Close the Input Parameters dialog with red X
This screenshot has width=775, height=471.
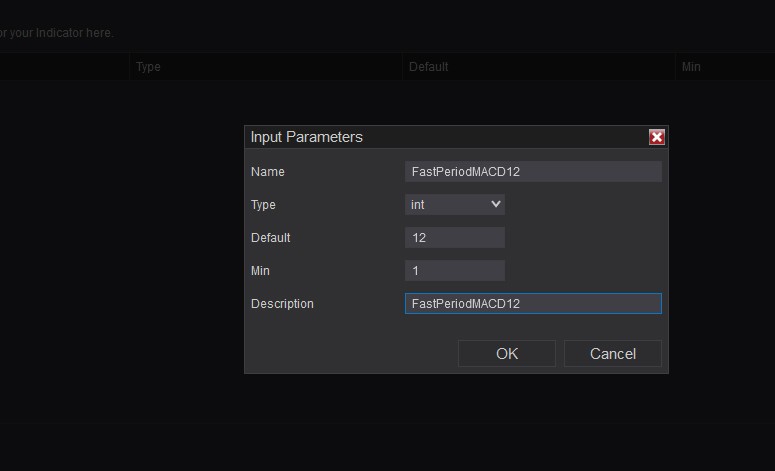657,137
